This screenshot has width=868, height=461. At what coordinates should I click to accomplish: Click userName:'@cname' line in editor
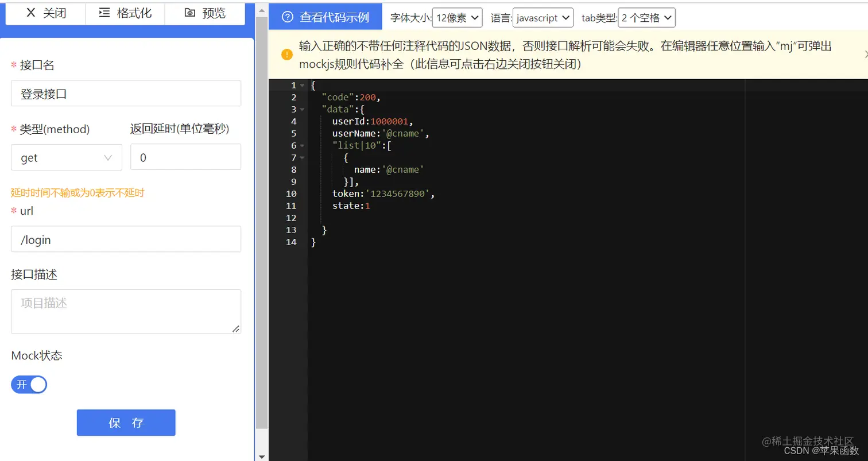[381, 133]
